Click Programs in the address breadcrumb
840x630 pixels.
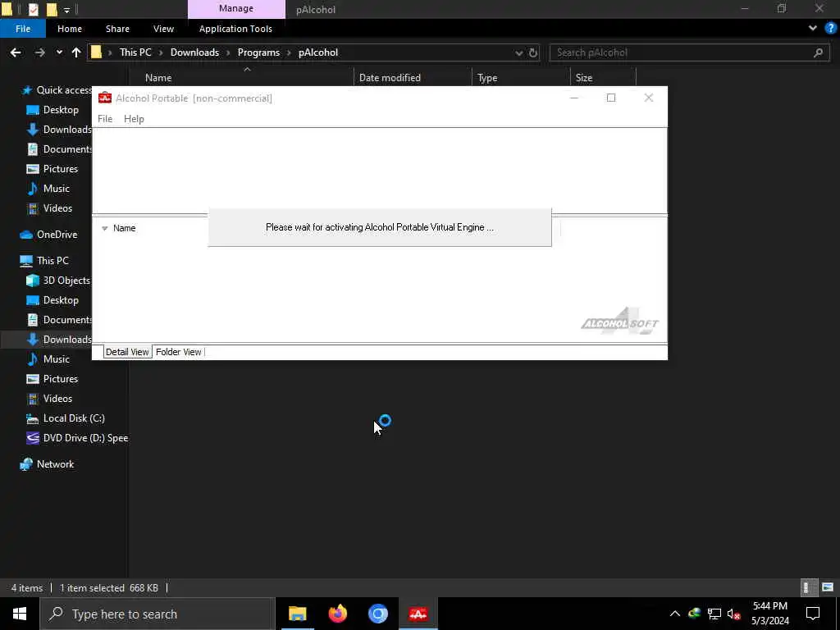click(x=258, y=52)
